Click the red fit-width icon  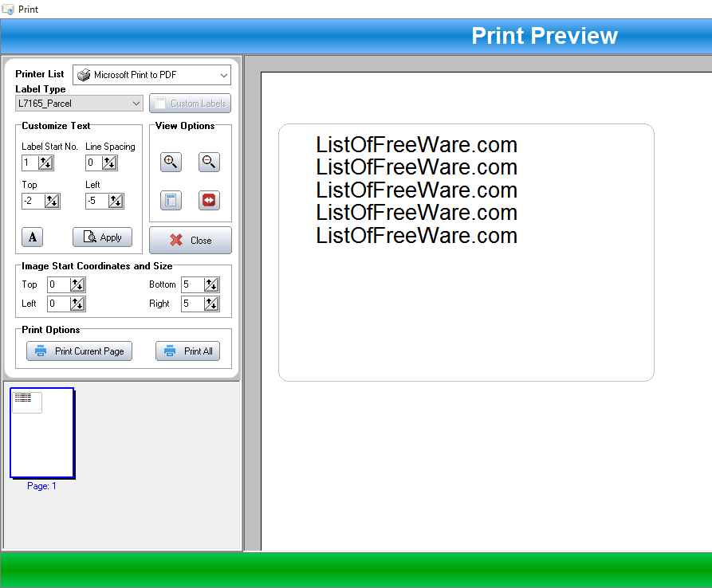point(209,200)
